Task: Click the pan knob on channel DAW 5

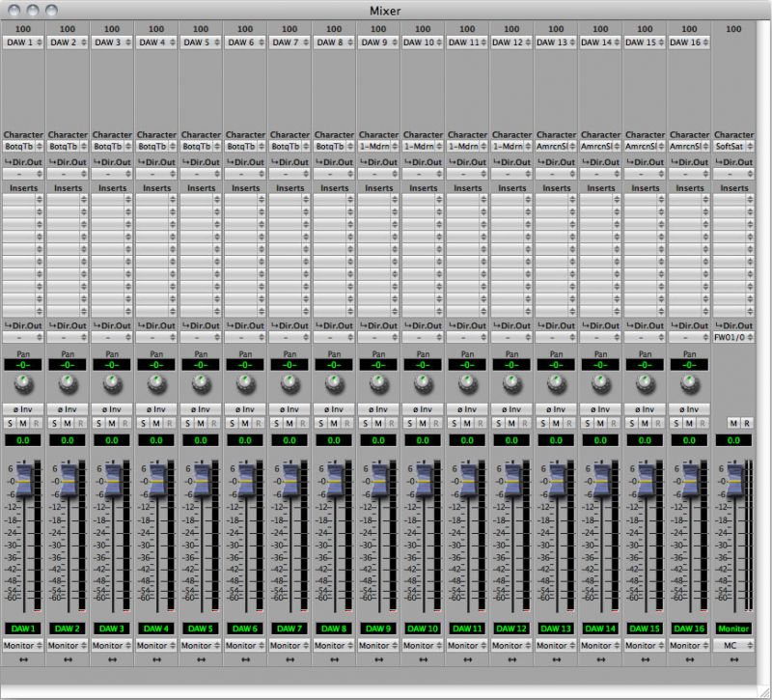Action: tap(201, 384)
